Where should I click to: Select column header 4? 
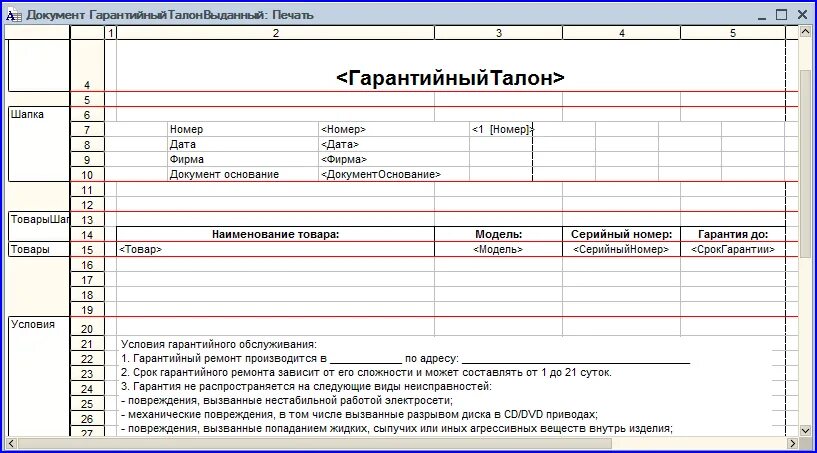pos(621,33)
